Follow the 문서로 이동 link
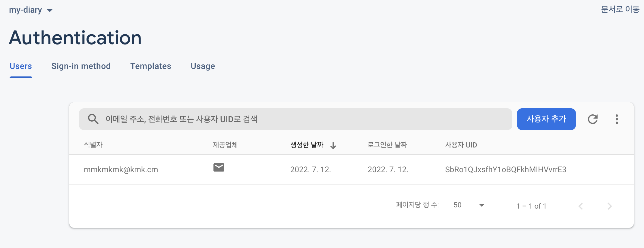Image resolution: width=644 pixels, height=248 pixels. [620, 9]
